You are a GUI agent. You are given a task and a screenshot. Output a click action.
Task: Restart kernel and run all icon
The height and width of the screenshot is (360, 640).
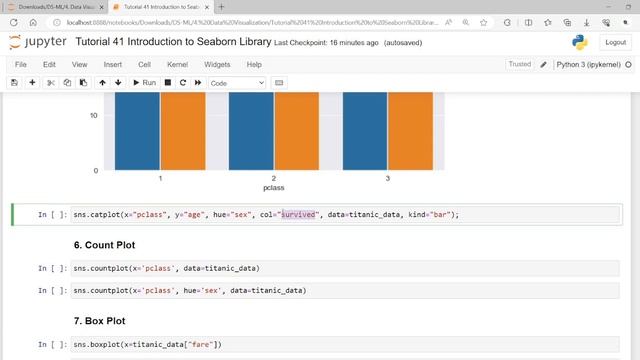(x=198, y=83)
